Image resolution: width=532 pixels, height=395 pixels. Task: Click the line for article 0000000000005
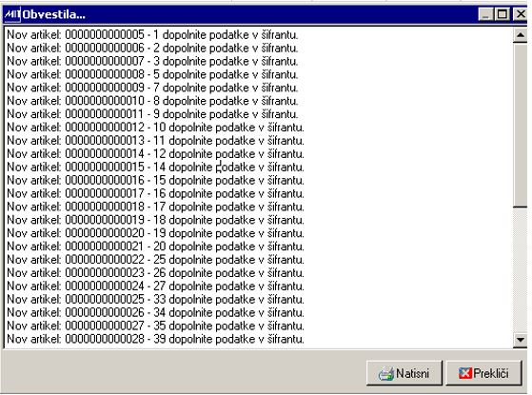point(152,35)
